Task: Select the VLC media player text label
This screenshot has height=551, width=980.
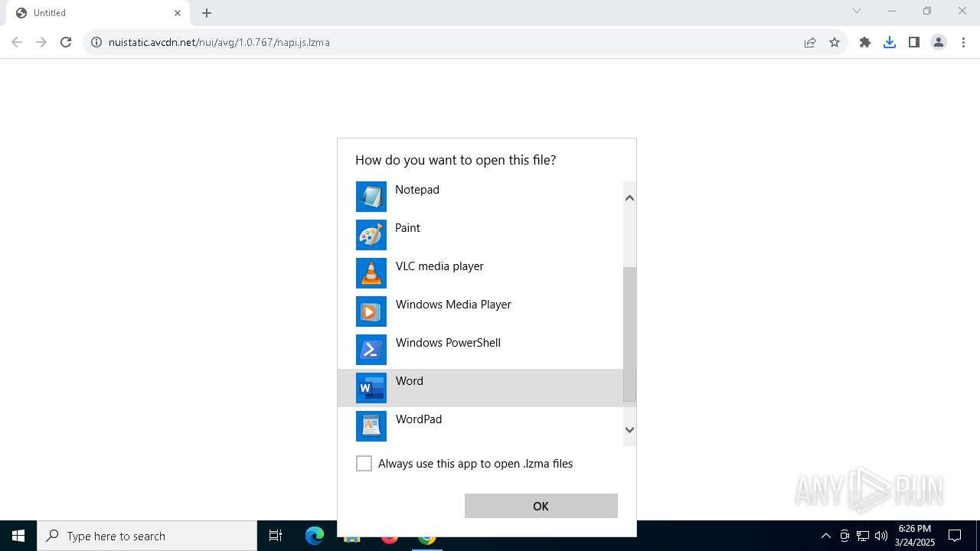Action: coord(439,266)
